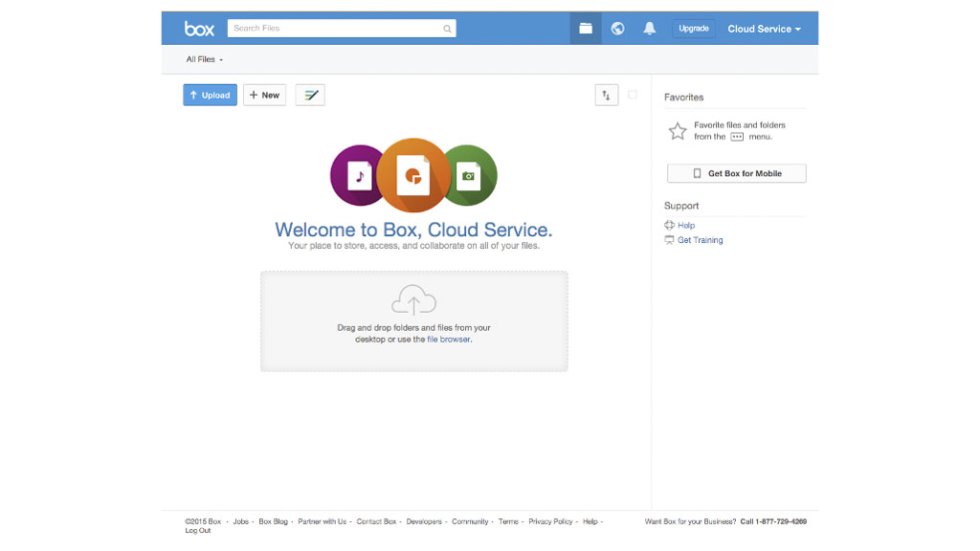Open the notifications bell
Screen dimensions: 980x551
pos(650,29)
